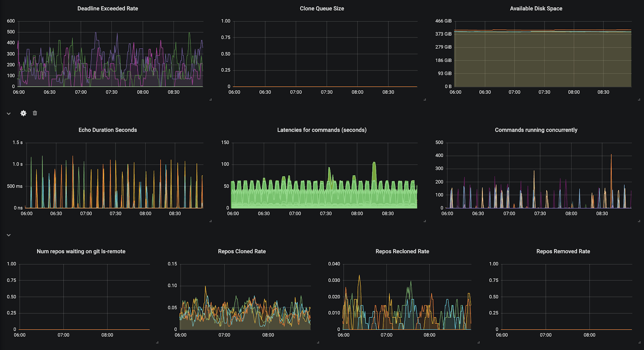Click the 0.040 label on Repos Recloned Rate
This screenshot has width=644, height=350.
click(x=334, y=264)
